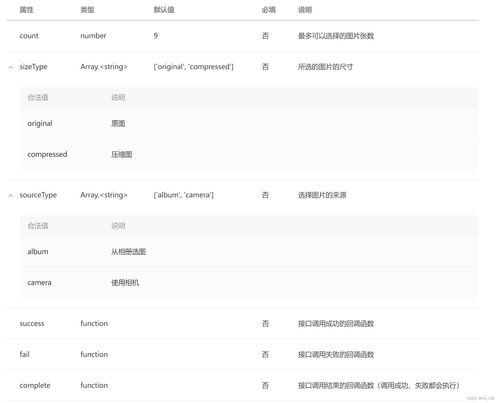Select the ['original', 'compressed'] default value
This screenshot has height=403, width=499.
(x=193, y=67)
